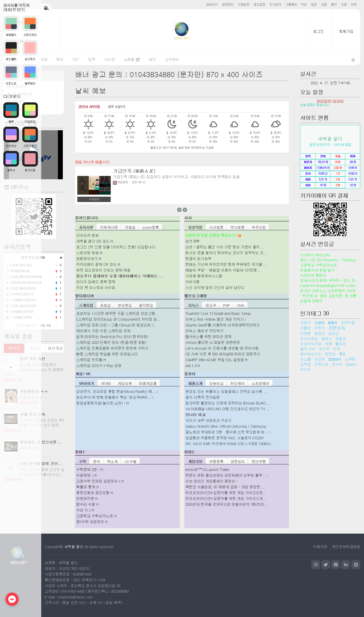
Task: Open Context.class.php realtime reply
Action: (315, 255)
